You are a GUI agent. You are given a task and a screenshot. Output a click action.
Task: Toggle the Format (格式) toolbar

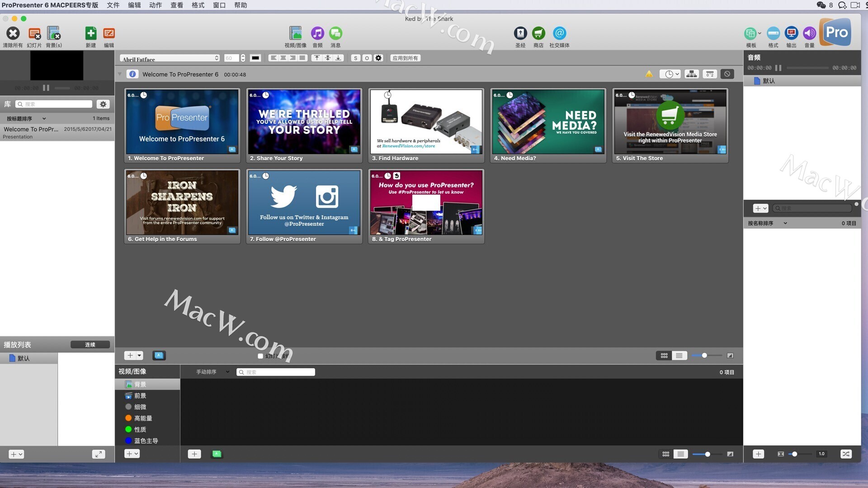coord(773,33)
